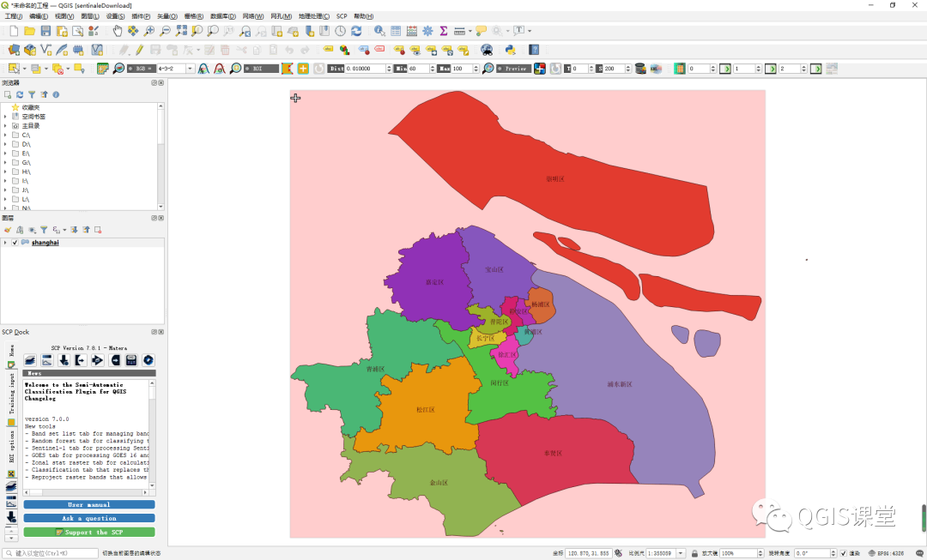Click the User manual button
The height and width of the screenshot is (560, 927).
pyautogui.click(x=89, y=504)
